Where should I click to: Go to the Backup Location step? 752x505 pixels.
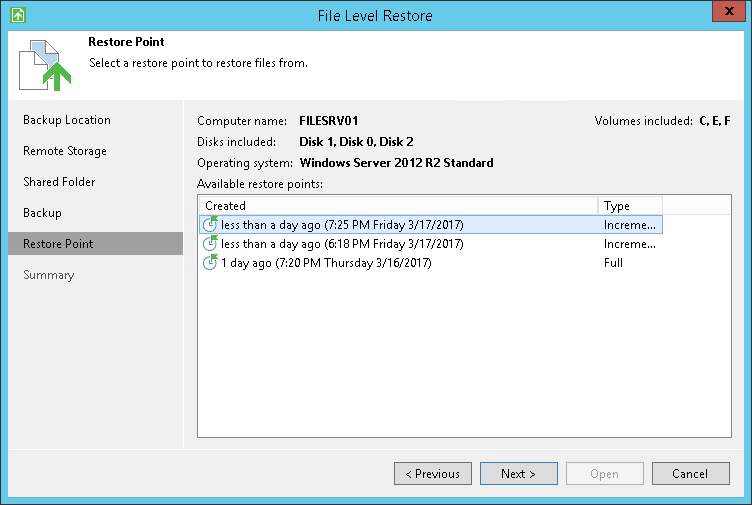(67, 120)
